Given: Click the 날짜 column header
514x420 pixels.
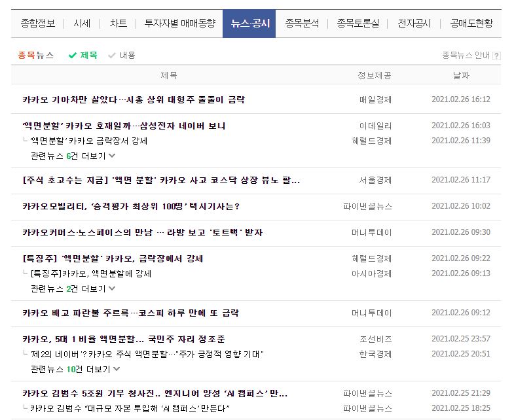Looking at the screenshot, I should click(x=461, y=75).
